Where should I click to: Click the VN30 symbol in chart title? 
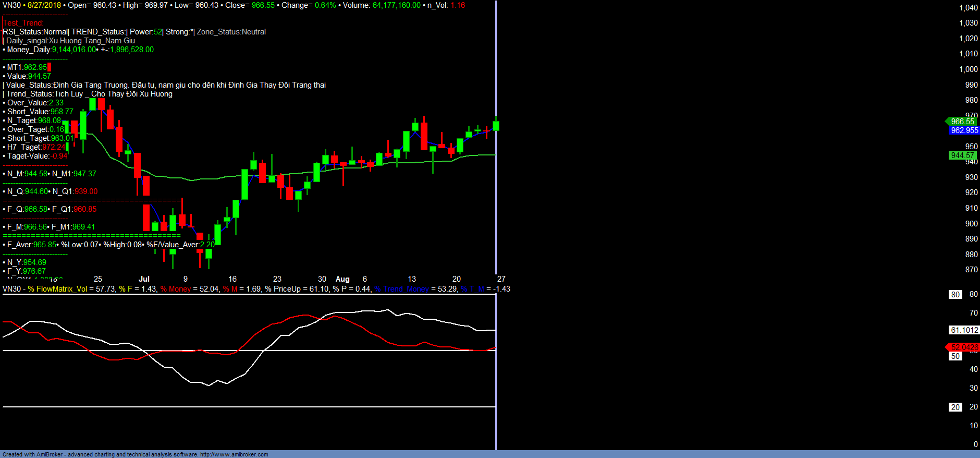pyautogui.click(x=11, y=5)
